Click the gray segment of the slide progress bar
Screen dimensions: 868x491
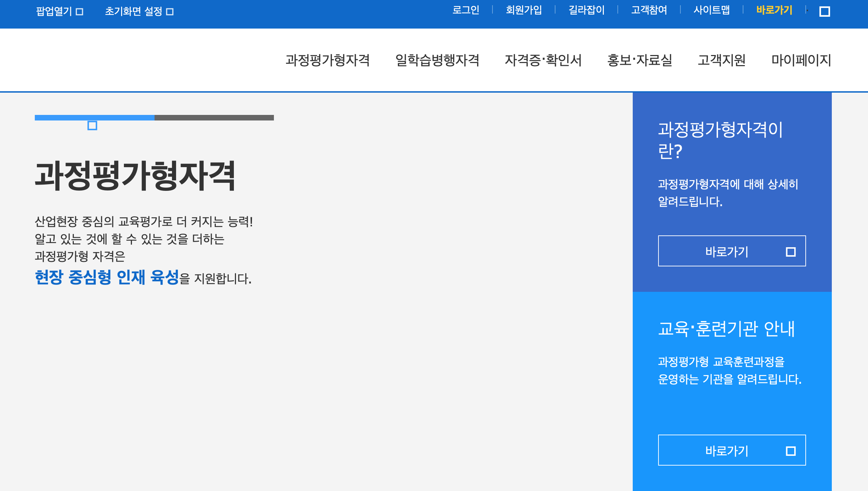tap(214, 118)
